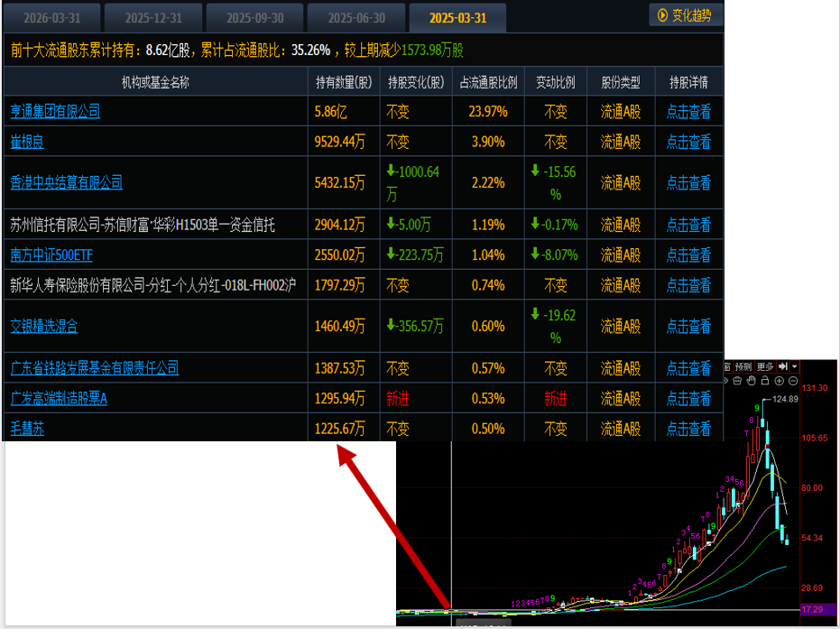Click the 5.86亿 holding value
840x629 pixels.
330,111
